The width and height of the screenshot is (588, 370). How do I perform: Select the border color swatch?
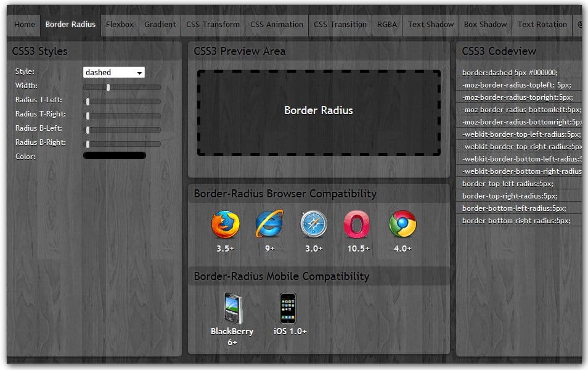114,155
